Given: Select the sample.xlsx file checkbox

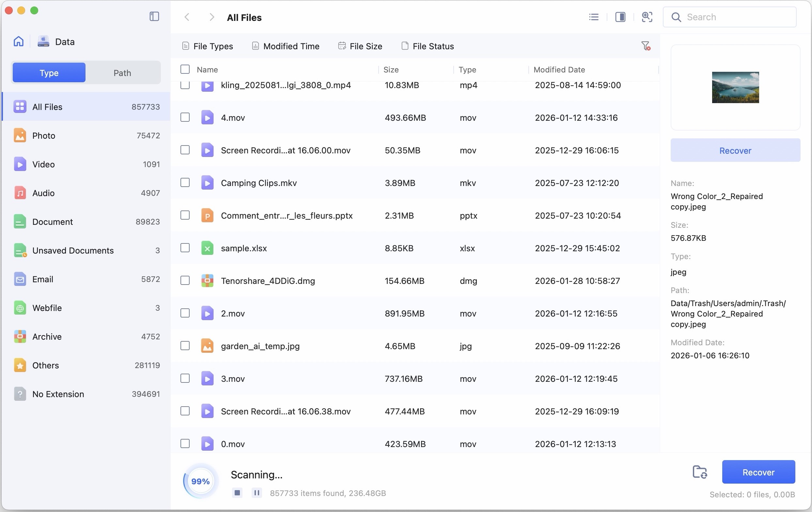Looking at the screenshot, I should click(185, 248).
